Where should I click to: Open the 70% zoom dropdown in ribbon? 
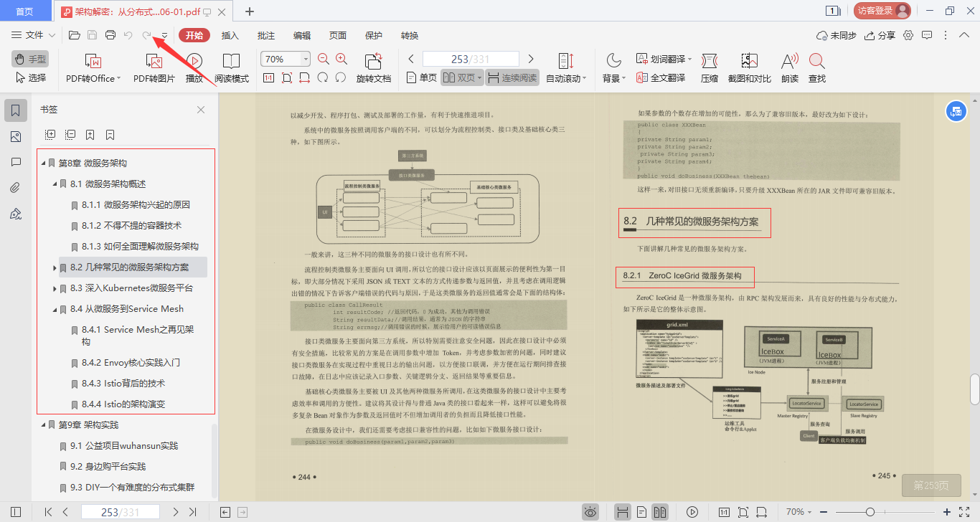point(306,60)
